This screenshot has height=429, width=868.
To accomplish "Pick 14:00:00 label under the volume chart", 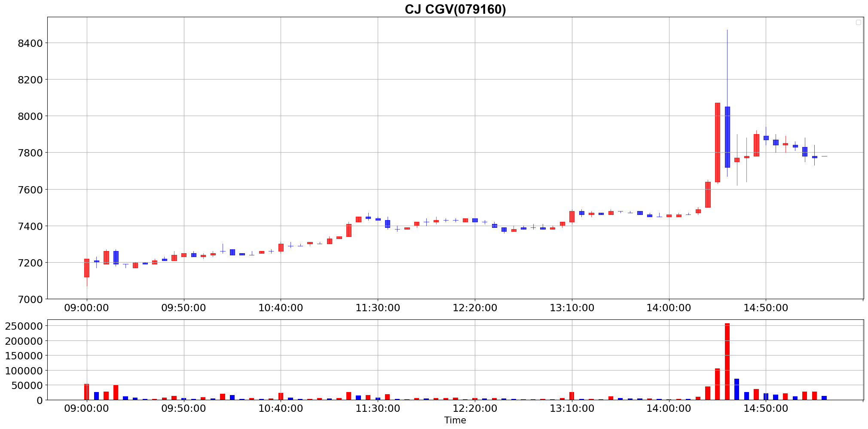I will [669, 408].
